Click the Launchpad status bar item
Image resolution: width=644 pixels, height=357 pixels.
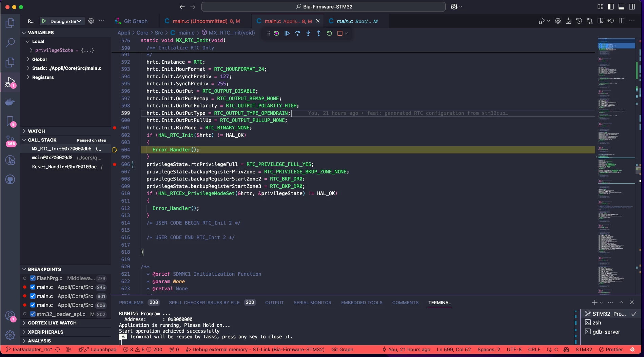[100, 349]
